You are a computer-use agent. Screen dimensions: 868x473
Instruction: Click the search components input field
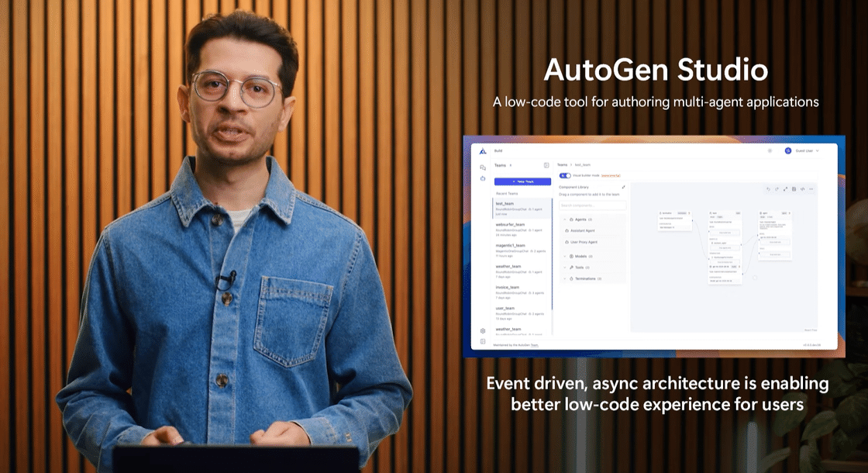(x=593, y=205)
